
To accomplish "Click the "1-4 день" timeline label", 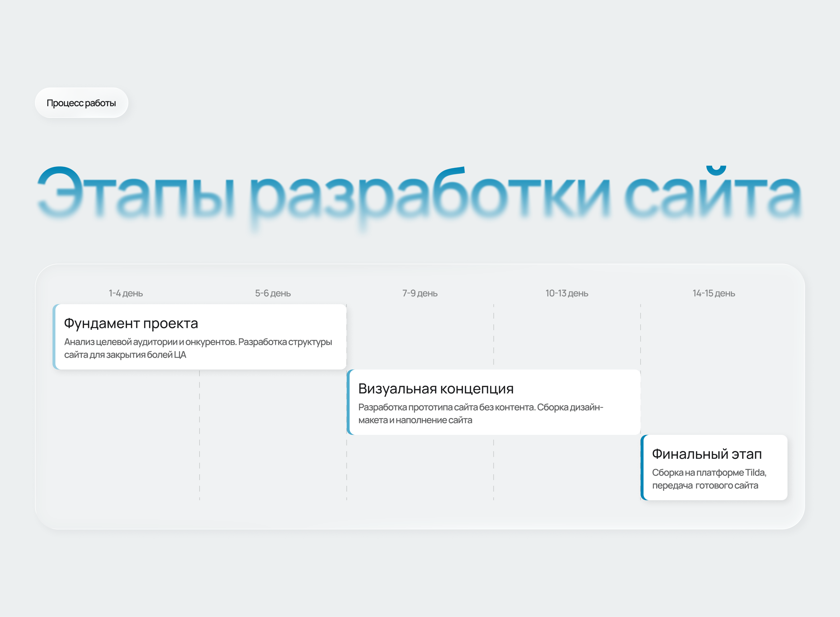I will pos(126,293).
